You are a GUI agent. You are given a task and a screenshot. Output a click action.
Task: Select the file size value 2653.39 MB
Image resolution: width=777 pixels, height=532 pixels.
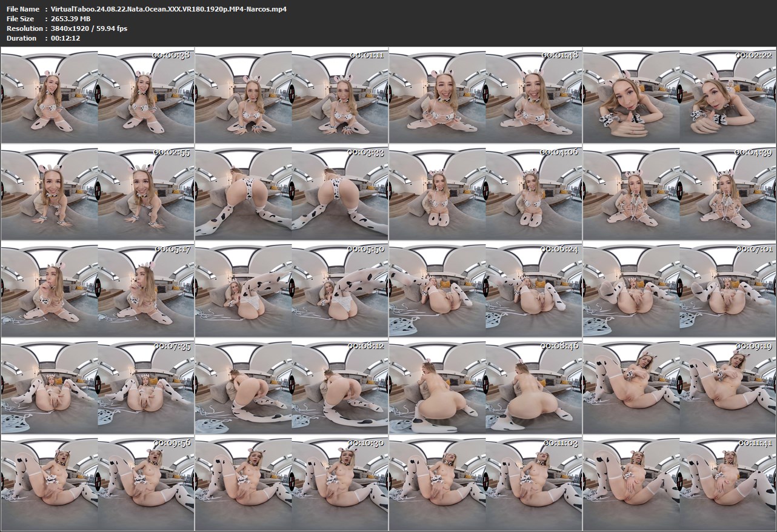[x=72, y=19]
